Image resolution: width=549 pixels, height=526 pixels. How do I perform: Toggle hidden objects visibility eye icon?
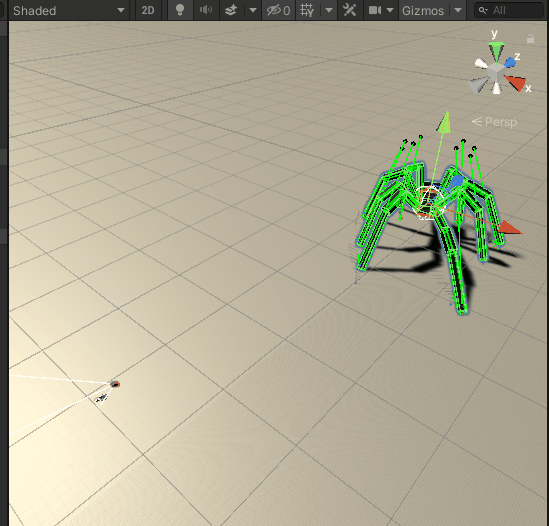click(278, 11)
